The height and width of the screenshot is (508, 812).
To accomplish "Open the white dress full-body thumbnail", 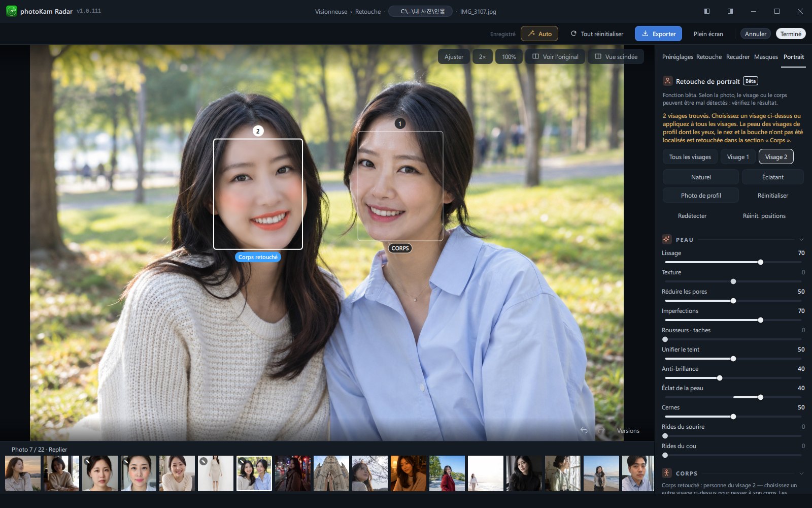I will [216, 473].
